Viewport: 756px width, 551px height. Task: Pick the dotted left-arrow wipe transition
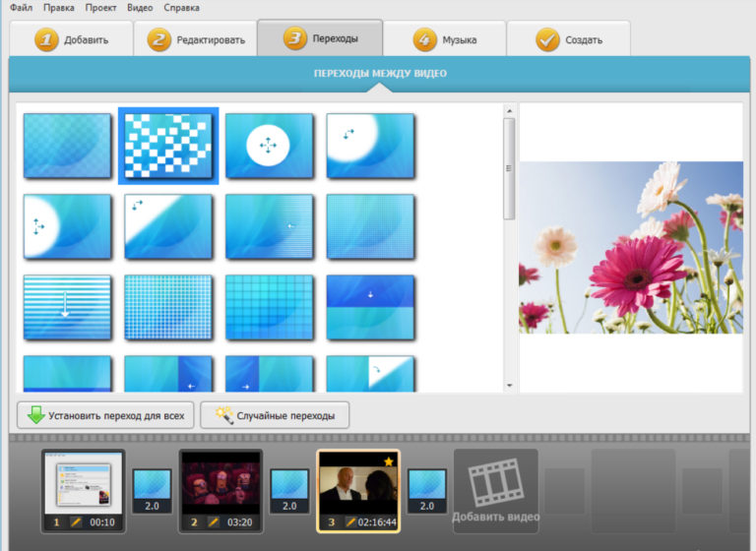[x=269, y=226]
